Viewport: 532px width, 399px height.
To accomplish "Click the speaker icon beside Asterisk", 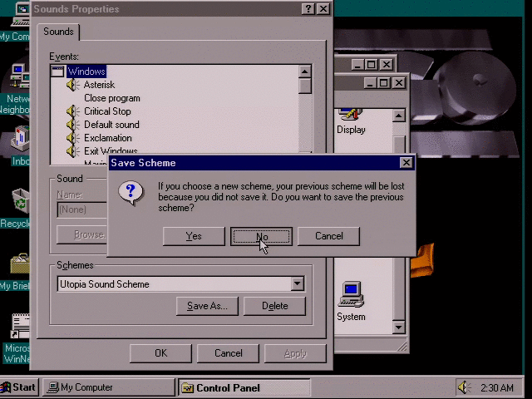I will (72, 85).
